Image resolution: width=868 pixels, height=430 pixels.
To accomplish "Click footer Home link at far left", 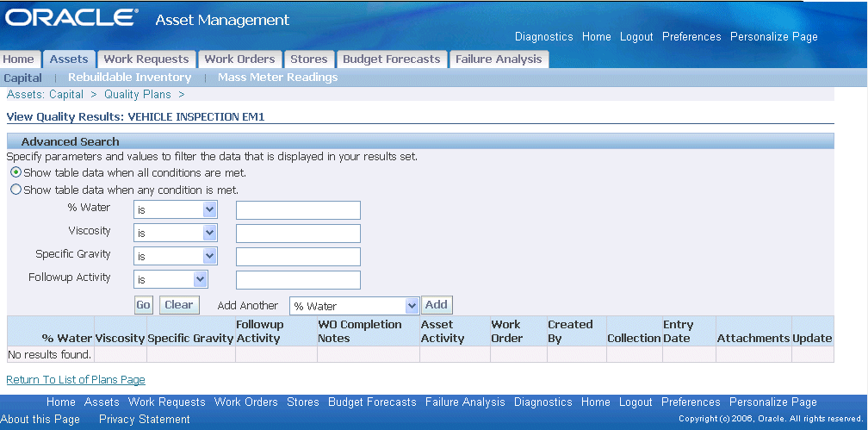I will coord(61,402).
